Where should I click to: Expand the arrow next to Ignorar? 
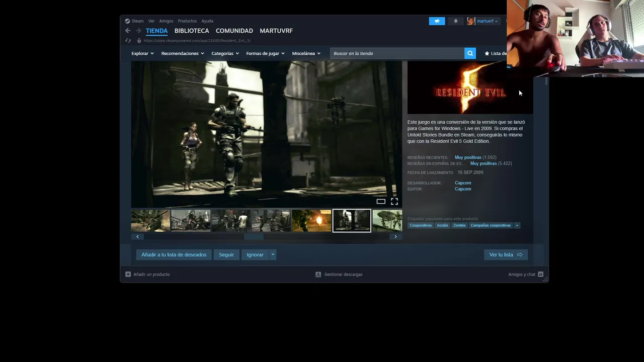pyautogui.click(x=273, y=255)
